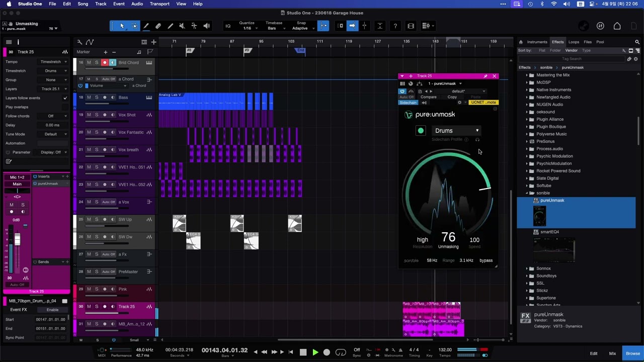Click the sidechain headphones listen icon

coord(477,140)
